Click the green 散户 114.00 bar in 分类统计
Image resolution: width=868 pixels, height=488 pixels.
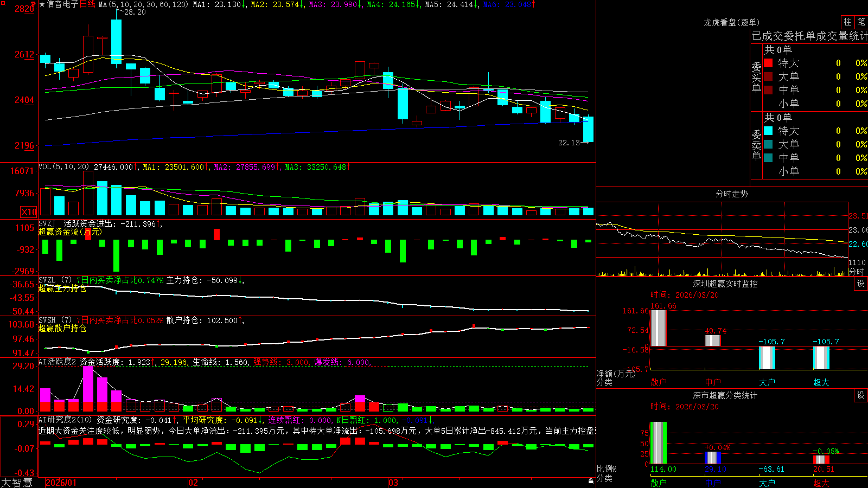(658, 443)
